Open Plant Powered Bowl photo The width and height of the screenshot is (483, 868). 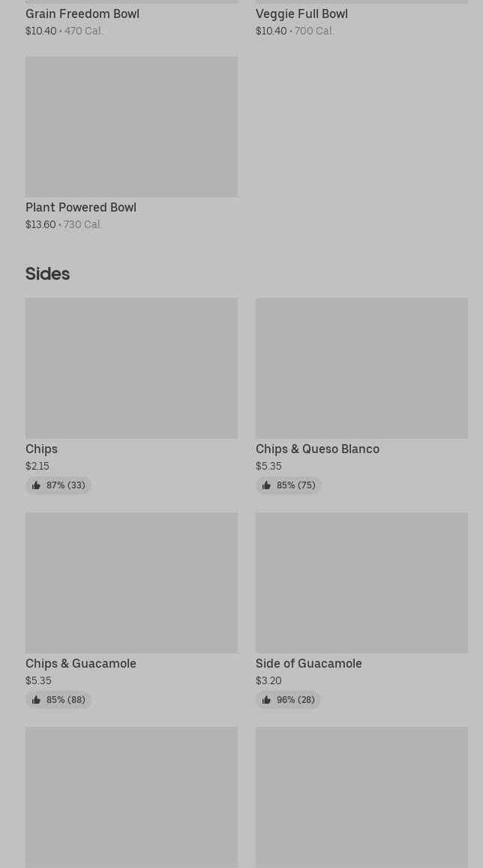[x=131, y=126]
